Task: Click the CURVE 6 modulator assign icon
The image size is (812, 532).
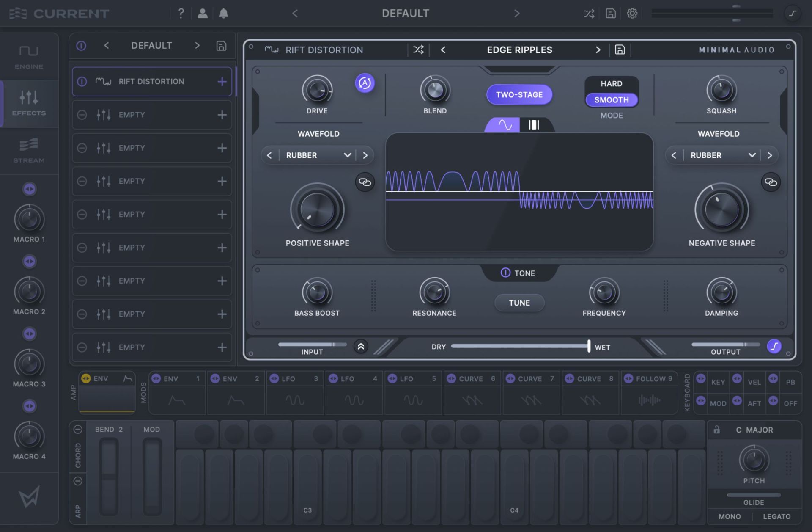Action: (451, 378)
